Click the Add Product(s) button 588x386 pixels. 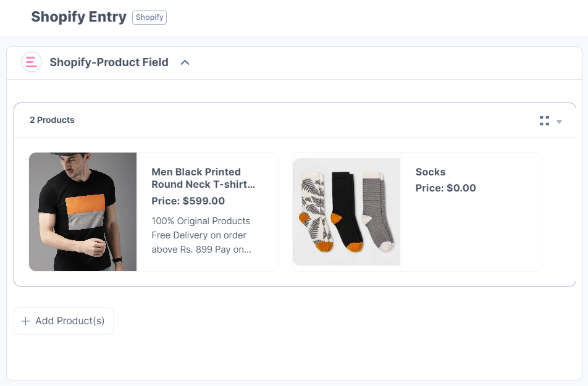tap(63, 321)
